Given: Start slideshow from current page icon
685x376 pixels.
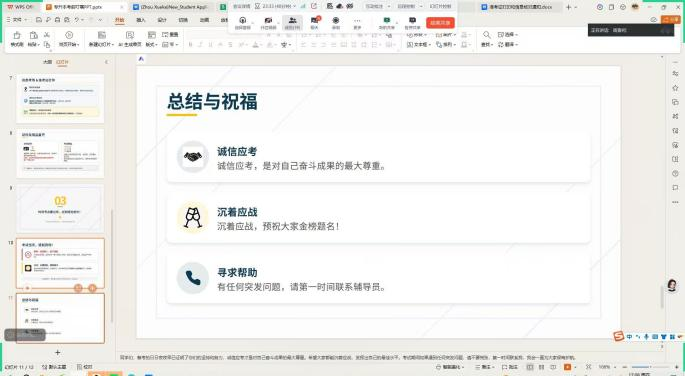Looking at the screenshot, I should point(69,35).
